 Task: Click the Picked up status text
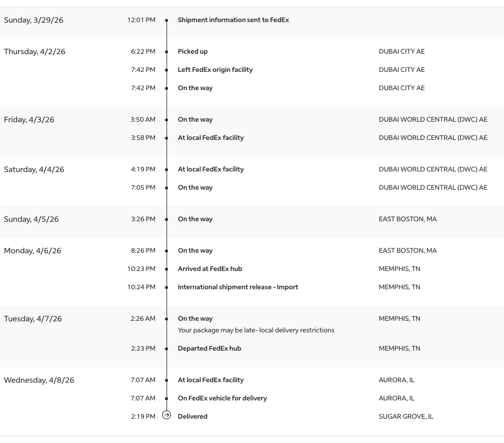click(193, 51)
